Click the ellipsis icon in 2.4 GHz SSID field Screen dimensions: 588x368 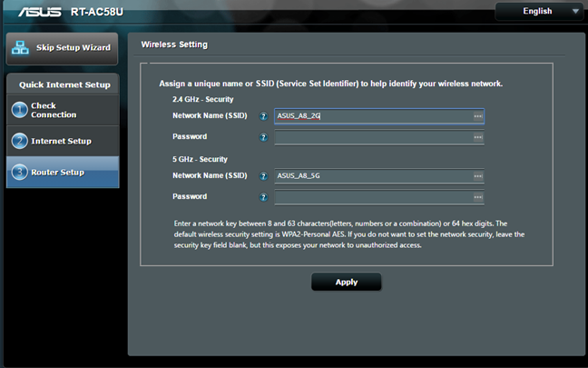coord(477,116)
